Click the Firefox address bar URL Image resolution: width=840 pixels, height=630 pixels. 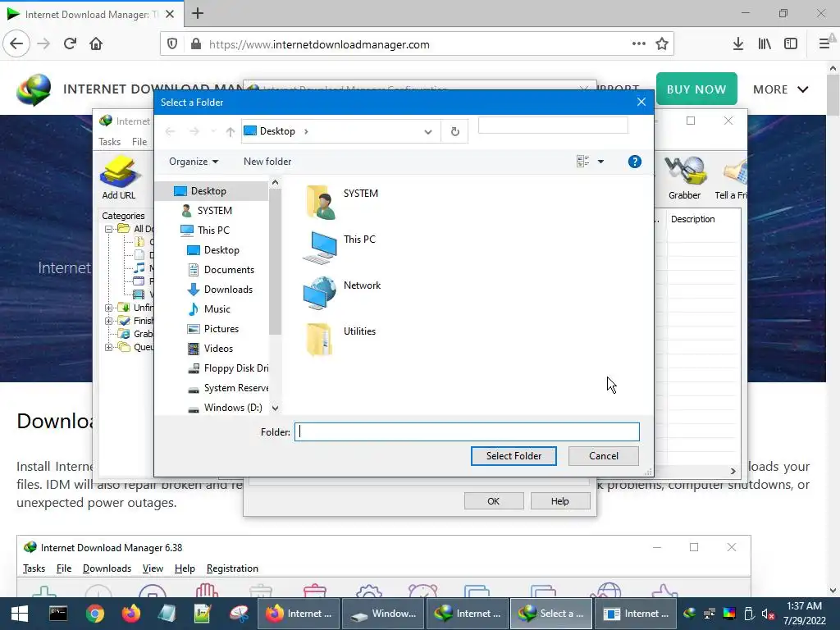(x=319, y=44)
